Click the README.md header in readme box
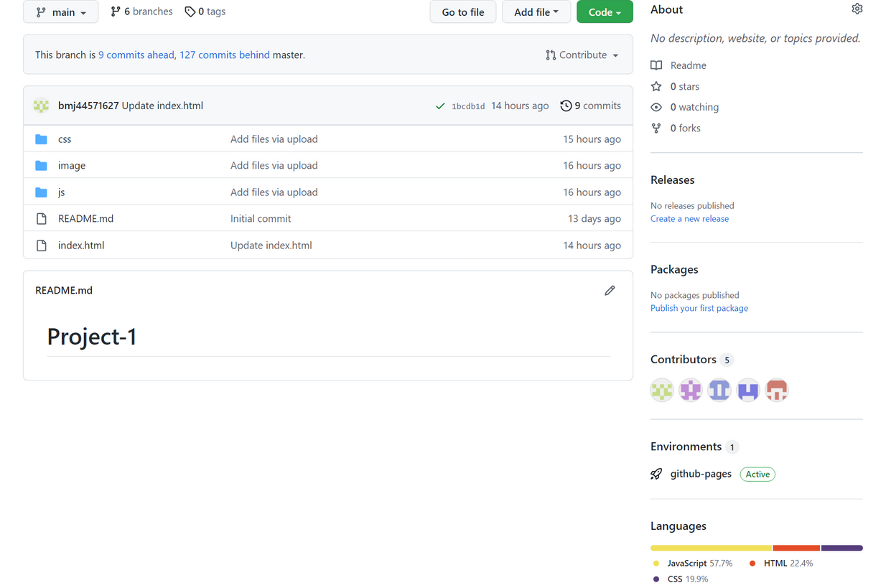This screenshot has width=886, height=588. point(64,291)
